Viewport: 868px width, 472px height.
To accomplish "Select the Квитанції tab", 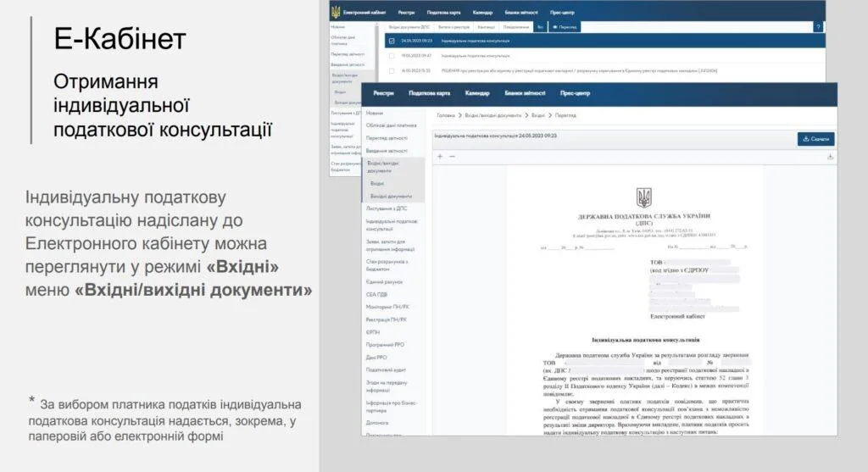I will tap(486, 27).
